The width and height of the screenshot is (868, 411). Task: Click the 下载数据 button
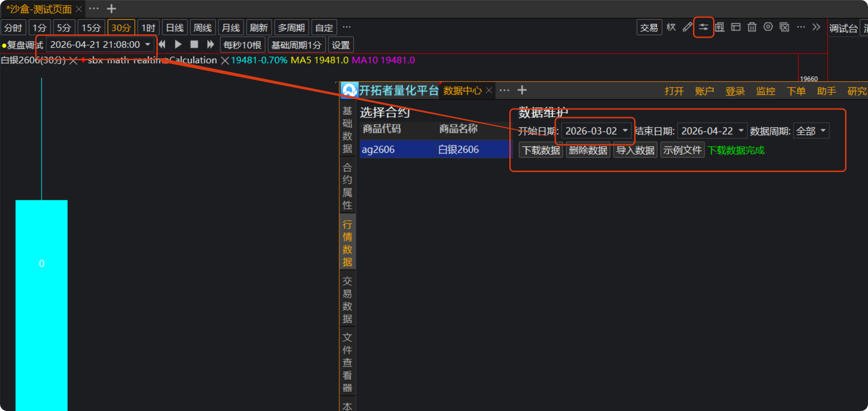point(541,151)
